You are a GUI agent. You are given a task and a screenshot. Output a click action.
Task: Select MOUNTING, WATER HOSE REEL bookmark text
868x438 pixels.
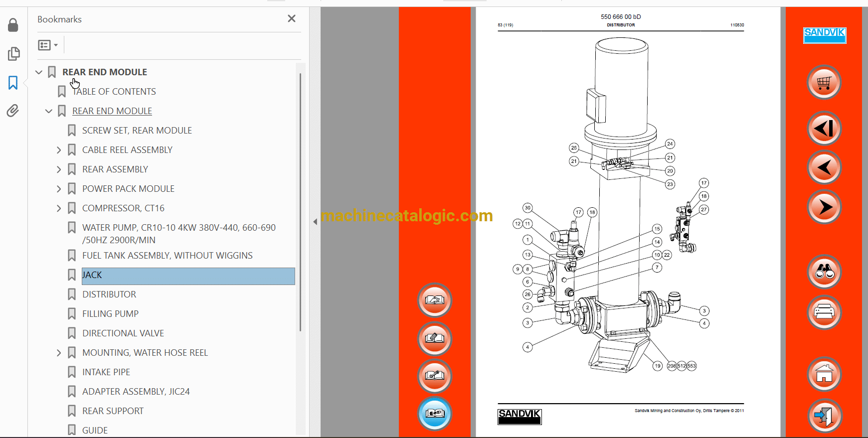[x=145, y=353]
